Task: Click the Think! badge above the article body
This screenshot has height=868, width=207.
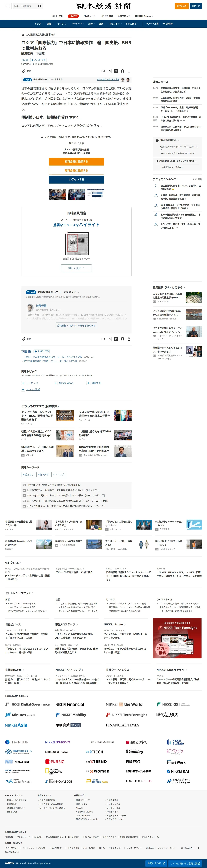Action: [27, 80]
